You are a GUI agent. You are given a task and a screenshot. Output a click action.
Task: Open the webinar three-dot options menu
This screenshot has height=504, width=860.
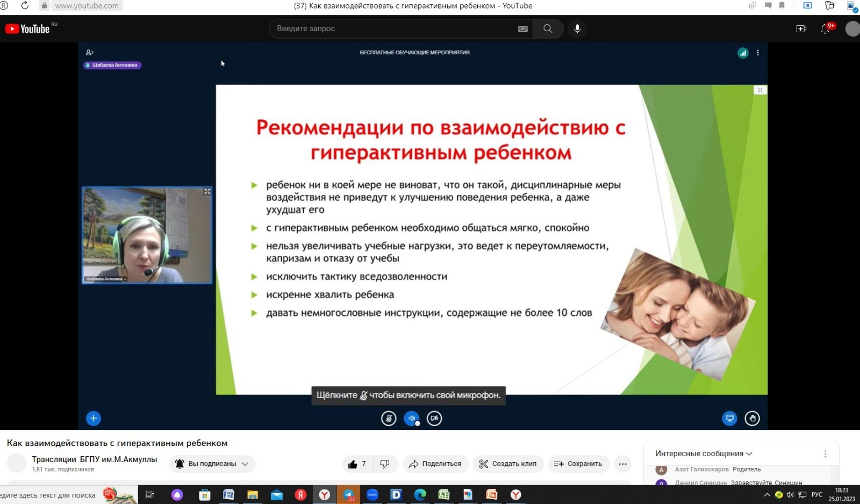click(758, 53)
